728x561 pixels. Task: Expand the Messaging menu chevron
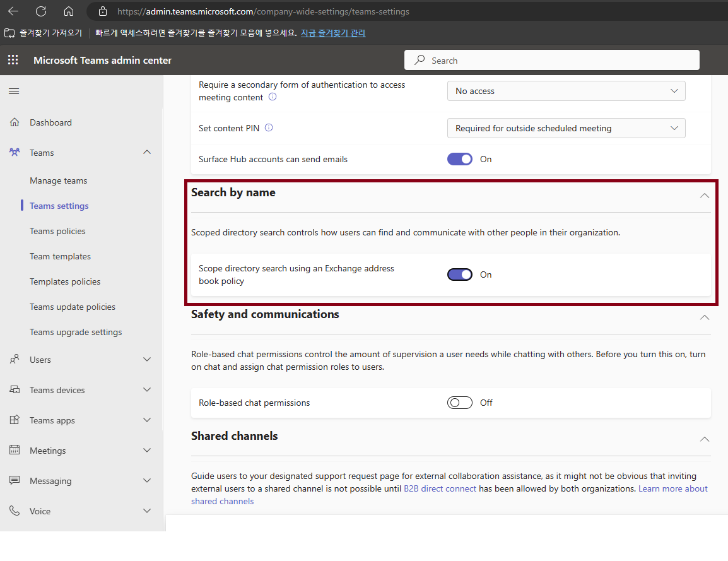click(x=147, y=480)
